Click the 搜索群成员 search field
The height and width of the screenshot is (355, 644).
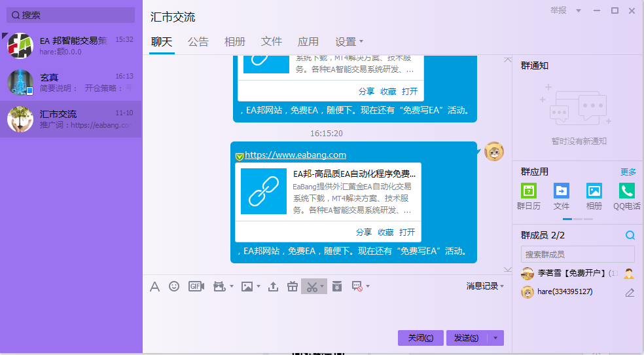[x=577, y=254]
